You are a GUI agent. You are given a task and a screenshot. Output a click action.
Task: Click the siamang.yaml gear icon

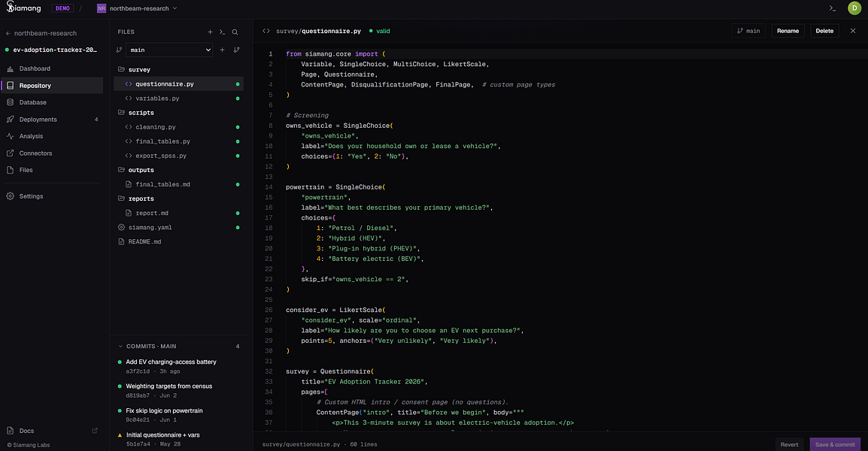[x=121, y=228]
